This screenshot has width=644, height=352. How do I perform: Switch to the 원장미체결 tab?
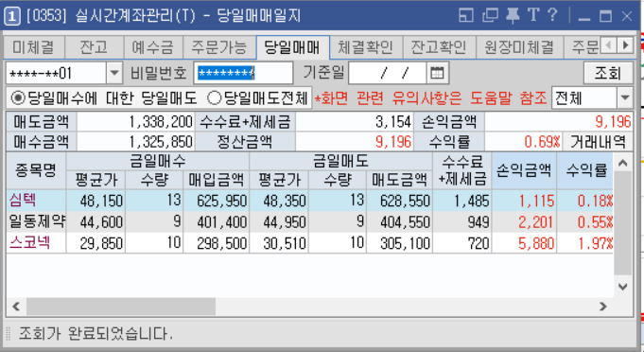tap(519, 47)
